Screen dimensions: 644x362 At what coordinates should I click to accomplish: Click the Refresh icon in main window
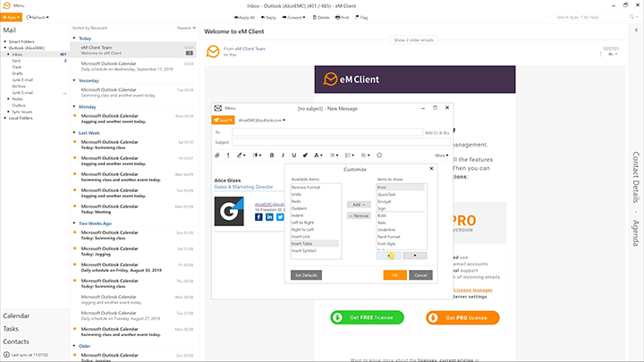[29, 17]
